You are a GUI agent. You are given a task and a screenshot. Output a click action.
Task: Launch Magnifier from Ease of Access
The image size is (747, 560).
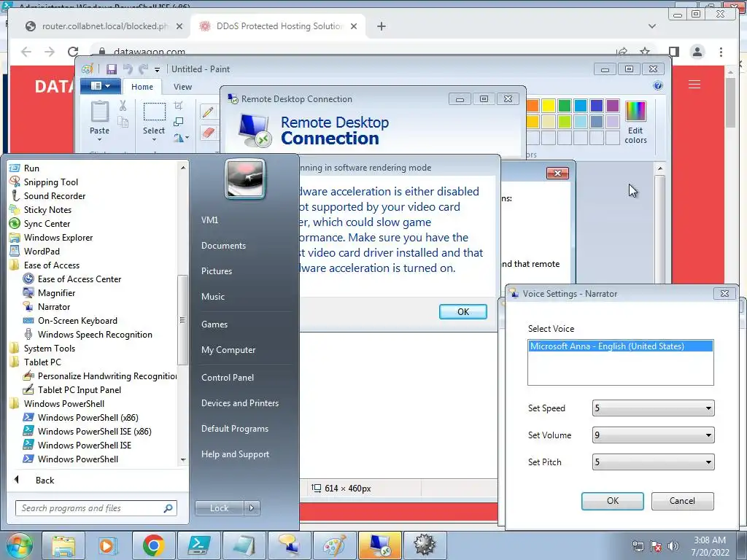(x=56, y=293)
